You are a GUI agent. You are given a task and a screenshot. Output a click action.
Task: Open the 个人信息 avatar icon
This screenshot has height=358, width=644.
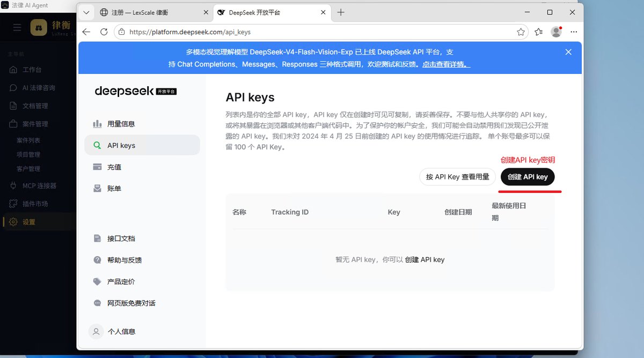pyautogui.click(x=96, y=331)
